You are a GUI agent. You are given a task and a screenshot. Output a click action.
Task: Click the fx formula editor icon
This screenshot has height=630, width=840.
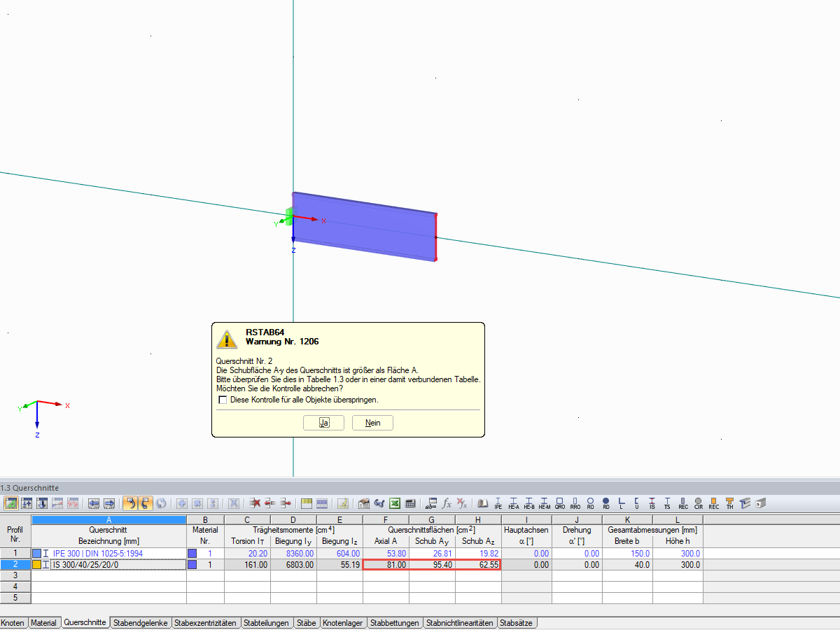[x=447, y=503]
